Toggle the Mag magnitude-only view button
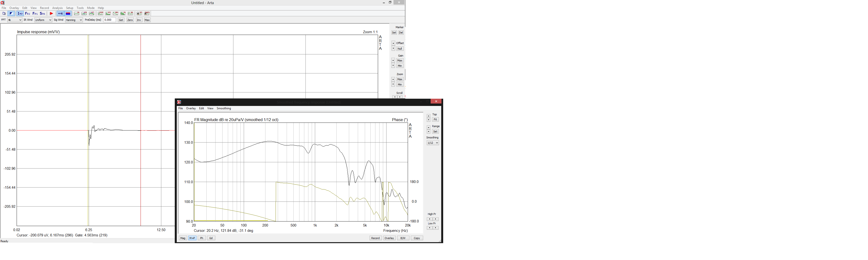 183,238
